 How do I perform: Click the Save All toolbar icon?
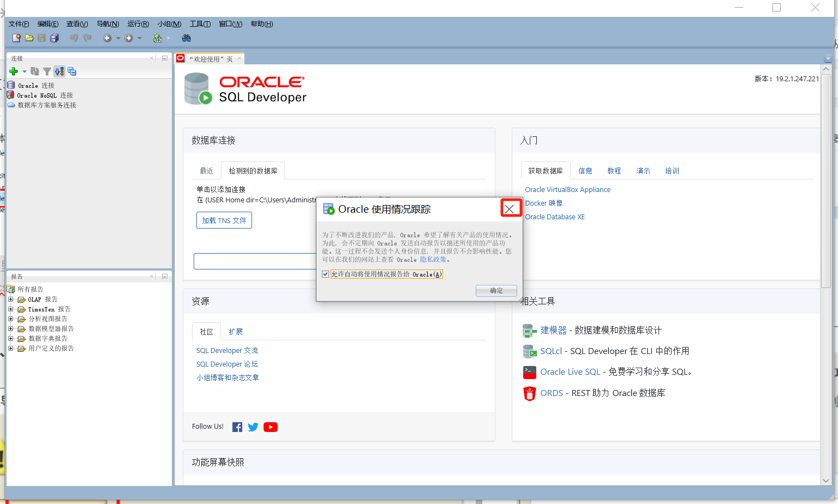pos(54,38)
